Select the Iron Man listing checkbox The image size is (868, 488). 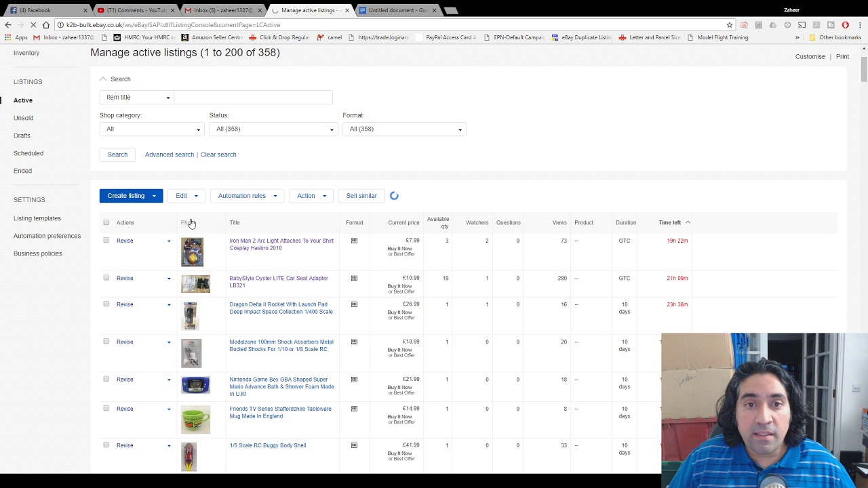(106, 241)
